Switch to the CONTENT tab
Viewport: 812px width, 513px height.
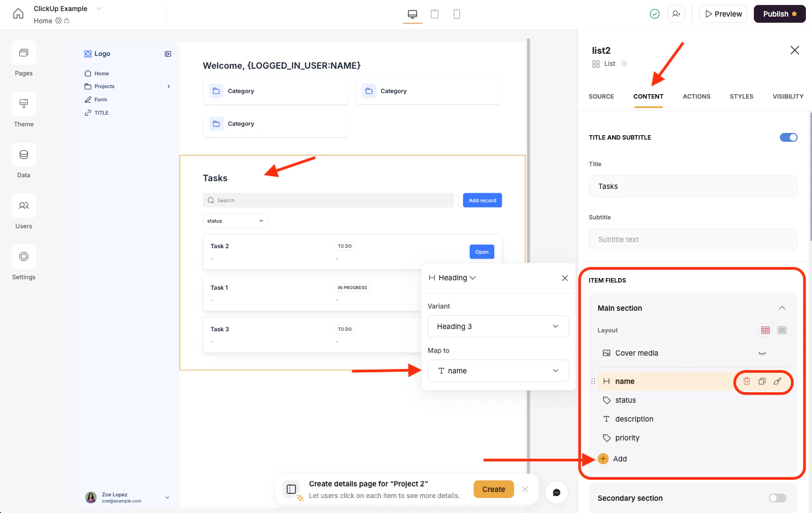[x=649, y=96]
